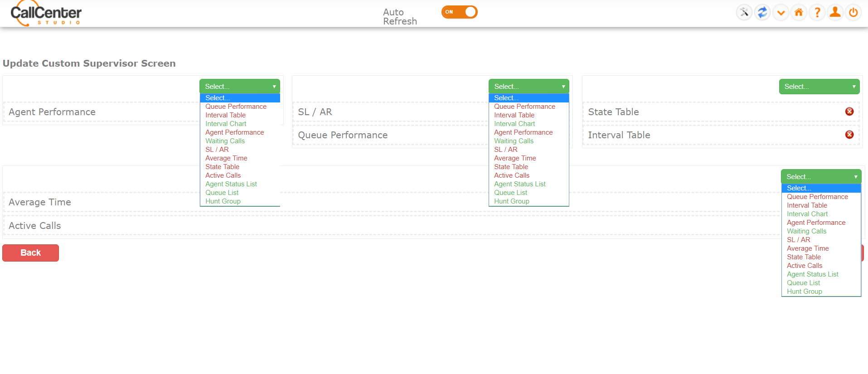Screen dimensions: 868x374
Task: Click the blue refresh arrows icon
Action: (762, 12)
